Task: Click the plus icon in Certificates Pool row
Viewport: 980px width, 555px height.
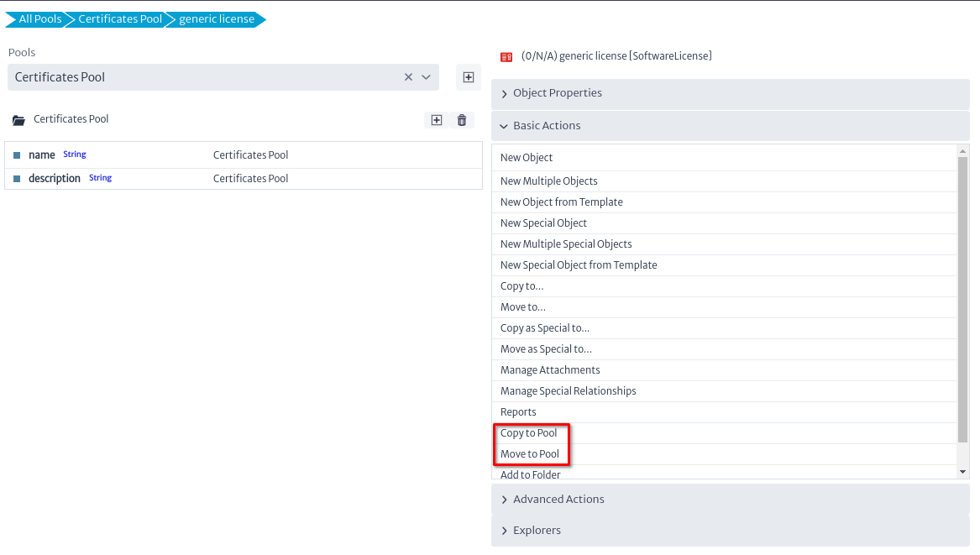Action: click(x=436, y=120)
